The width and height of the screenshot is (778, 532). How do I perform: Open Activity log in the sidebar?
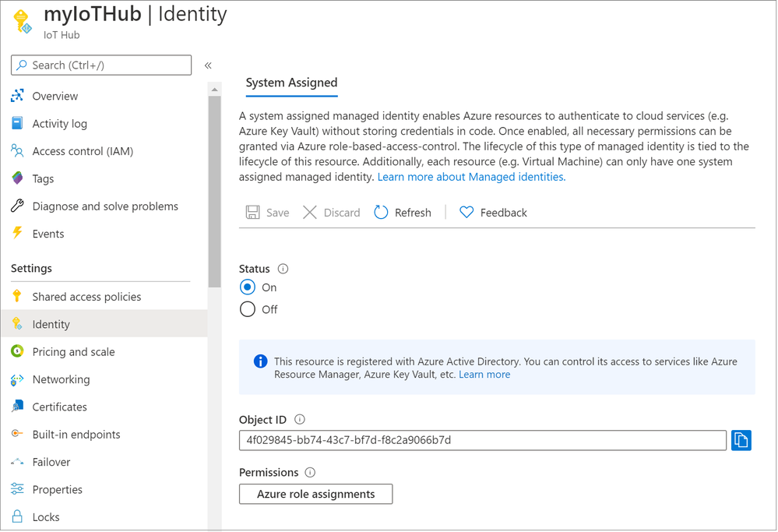[x=59, y=124]
